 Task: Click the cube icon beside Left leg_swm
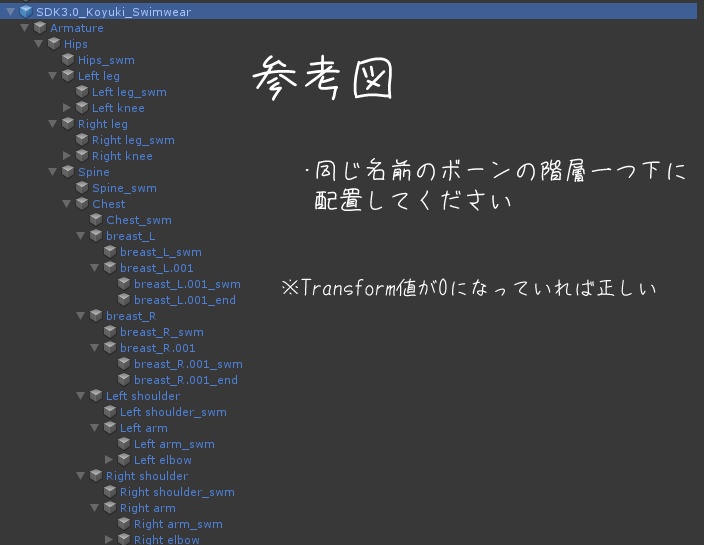point(82,92)
